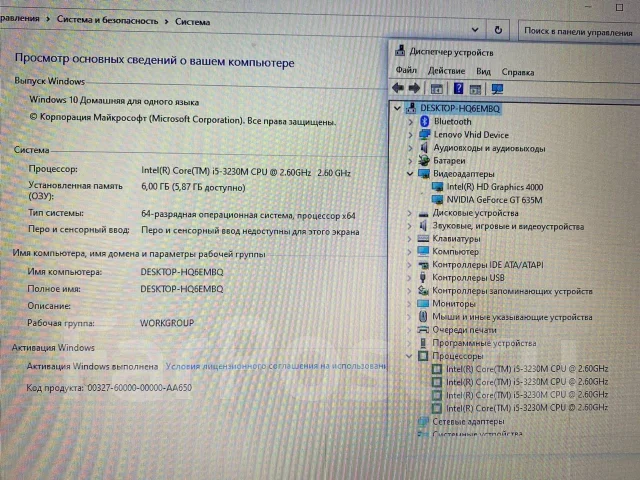Click the mouse devices category icon

point(423,317)
